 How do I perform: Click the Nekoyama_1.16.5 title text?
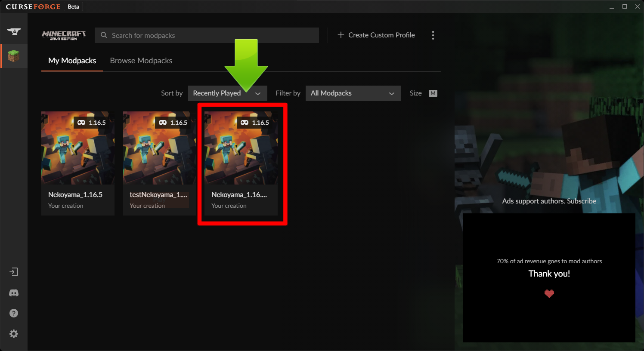click(x=75, y=194)
